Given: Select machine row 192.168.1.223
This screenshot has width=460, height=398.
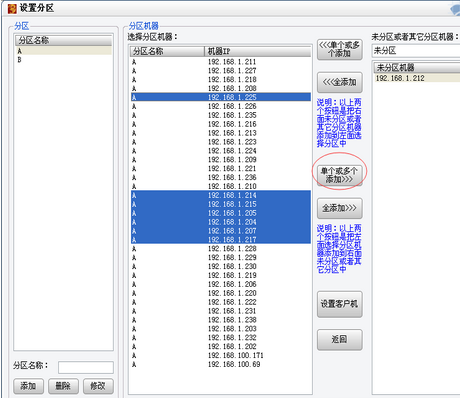Looking at the screenshot, I should [x=221, y=142].
